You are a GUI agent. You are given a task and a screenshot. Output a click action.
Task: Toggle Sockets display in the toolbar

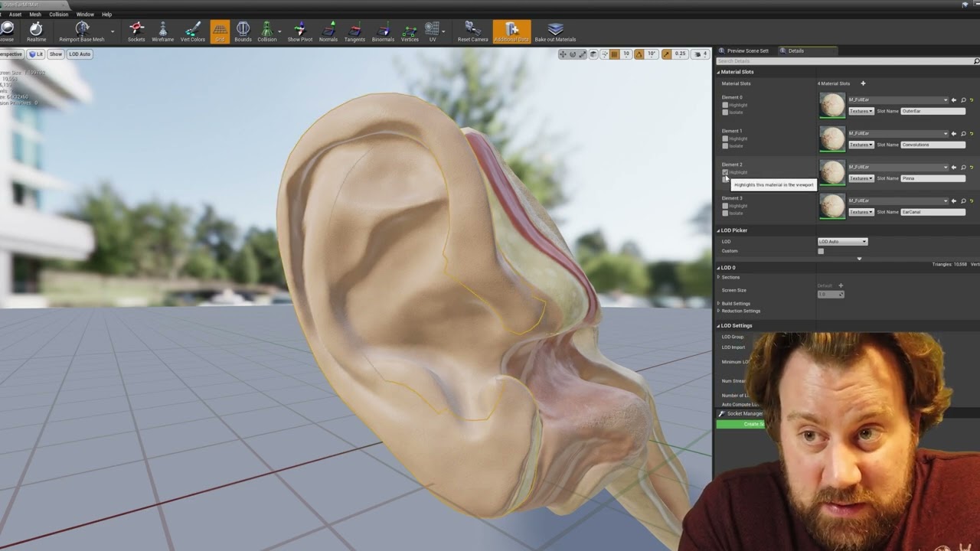[136, 30]
